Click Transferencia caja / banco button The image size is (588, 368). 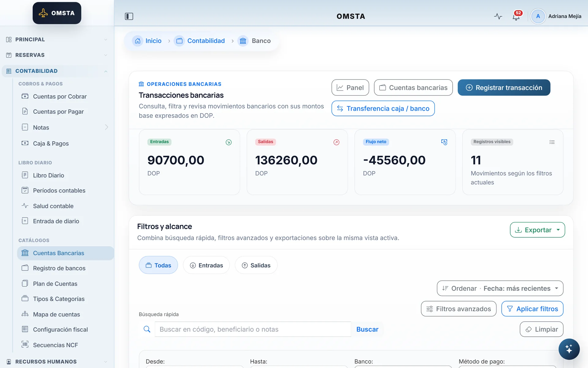pyautogui.click(x=383, y=109)
